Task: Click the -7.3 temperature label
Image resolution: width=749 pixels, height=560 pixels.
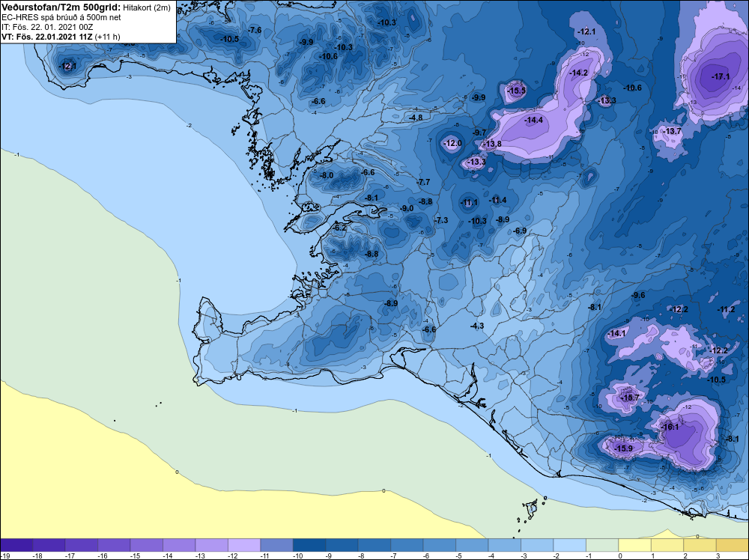Action: pos(441,220)
